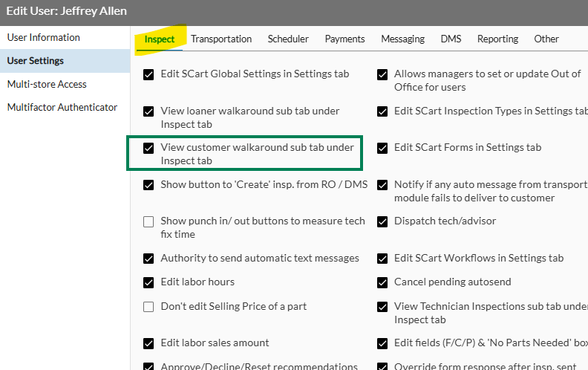This screenshot has width=588, height=370.
Task: Check Don't edit Selling Price of a part
Action: pyautogui.click(x=148, y=307)
